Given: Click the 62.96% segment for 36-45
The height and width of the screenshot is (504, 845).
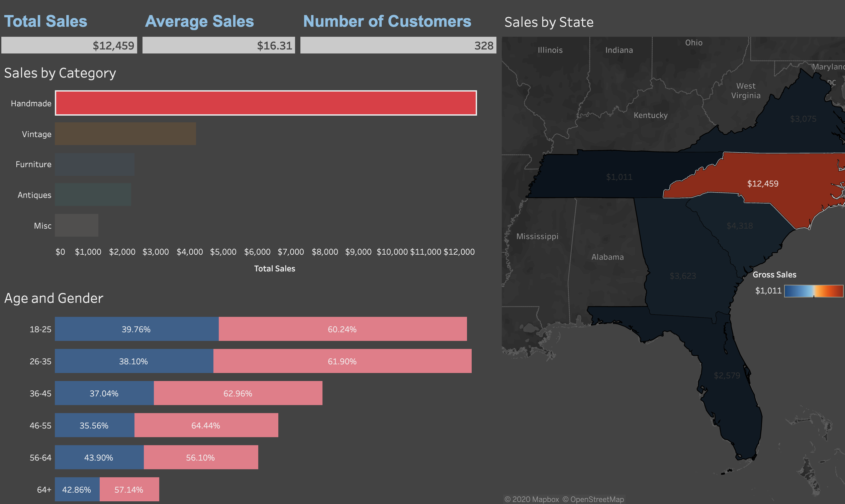Looking at the screenshot, I should click(x=238, y=393).
